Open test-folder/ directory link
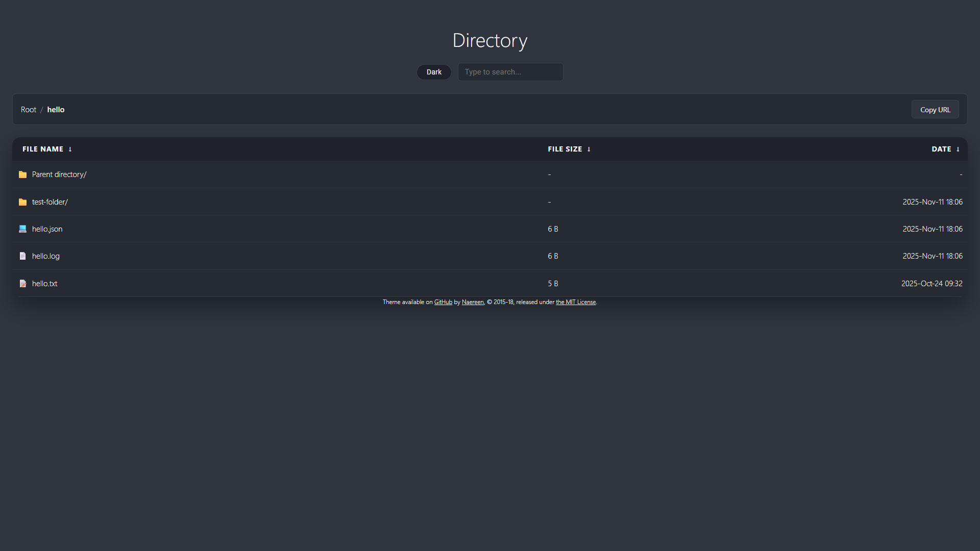 click(50, 202)
